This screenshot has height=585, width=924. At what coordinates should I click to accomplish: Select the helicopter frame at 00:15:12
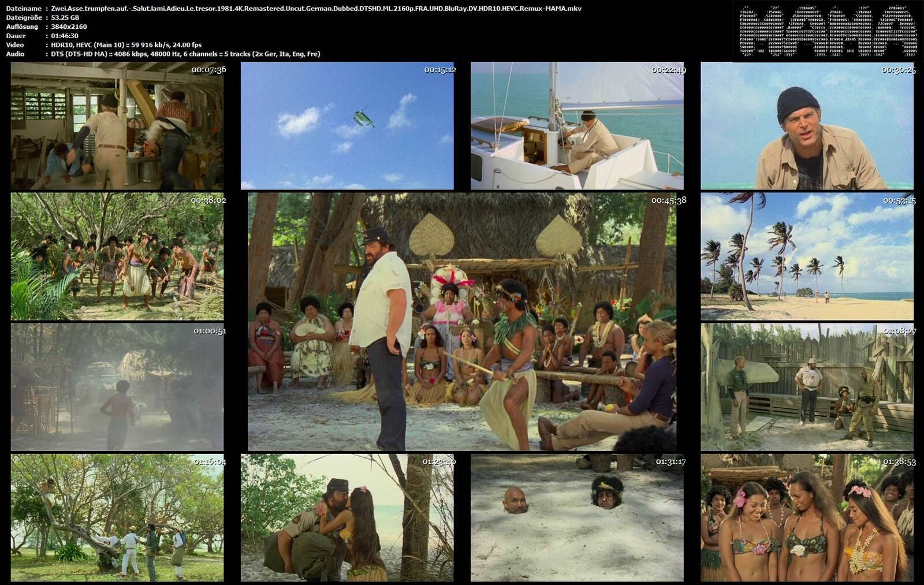click(x=347, y=126)
